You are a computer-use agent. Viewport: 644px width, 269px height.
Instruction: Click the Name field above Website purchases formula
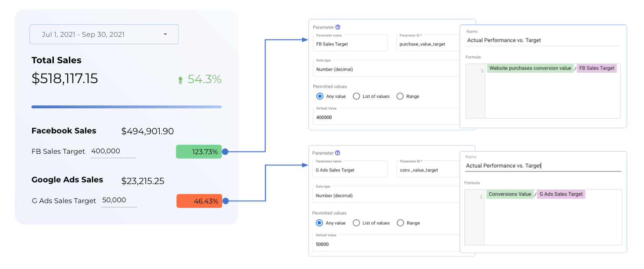[x=542, y=40]
